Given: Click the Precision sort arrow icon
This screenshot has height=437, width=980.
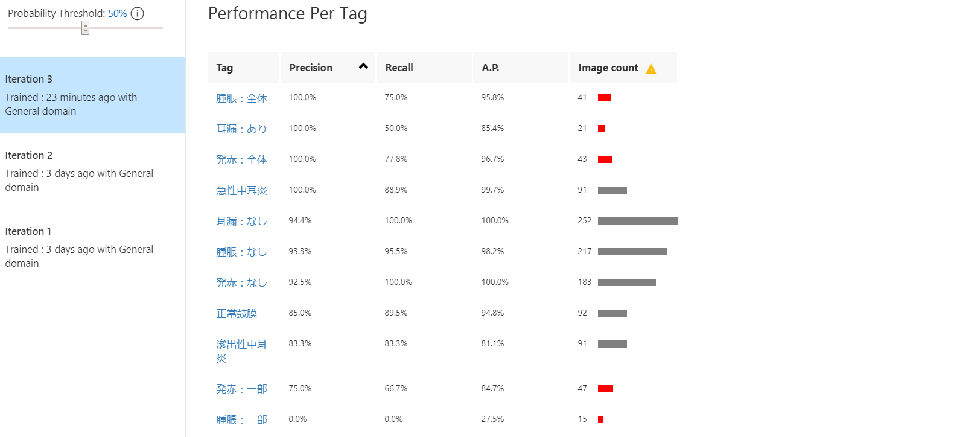Looking at the screenshot, I should (363, 66).
